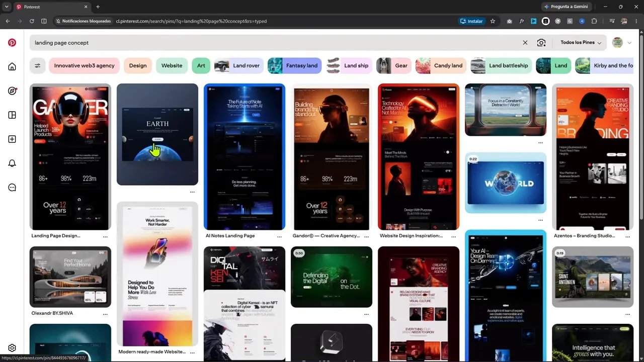Image resolution: width=644 pixels, height=362 pixels.
Task: Open the Digital Kensei pin
Action: pyautogui.click(x=245, y=304)
